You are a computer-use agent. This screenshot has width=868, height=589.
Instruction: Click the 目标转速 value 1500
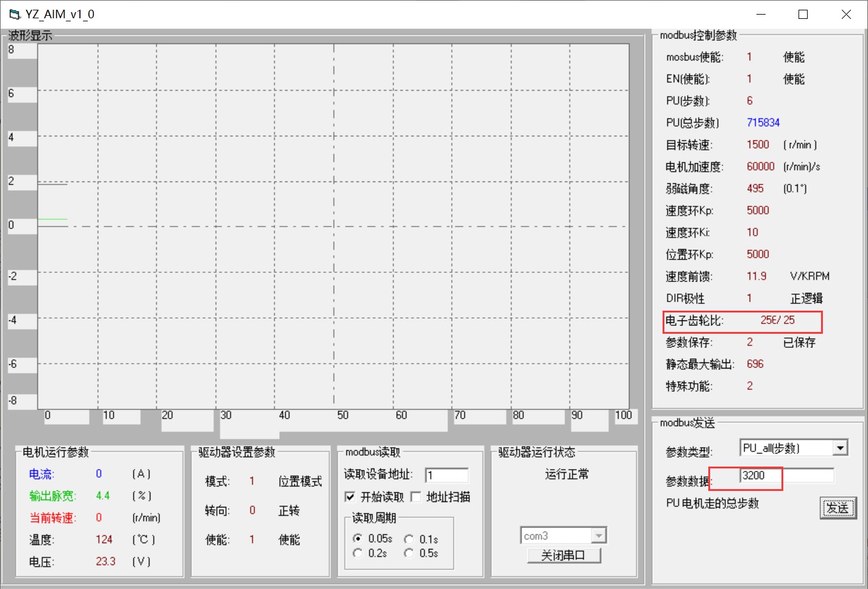[758, 144]
